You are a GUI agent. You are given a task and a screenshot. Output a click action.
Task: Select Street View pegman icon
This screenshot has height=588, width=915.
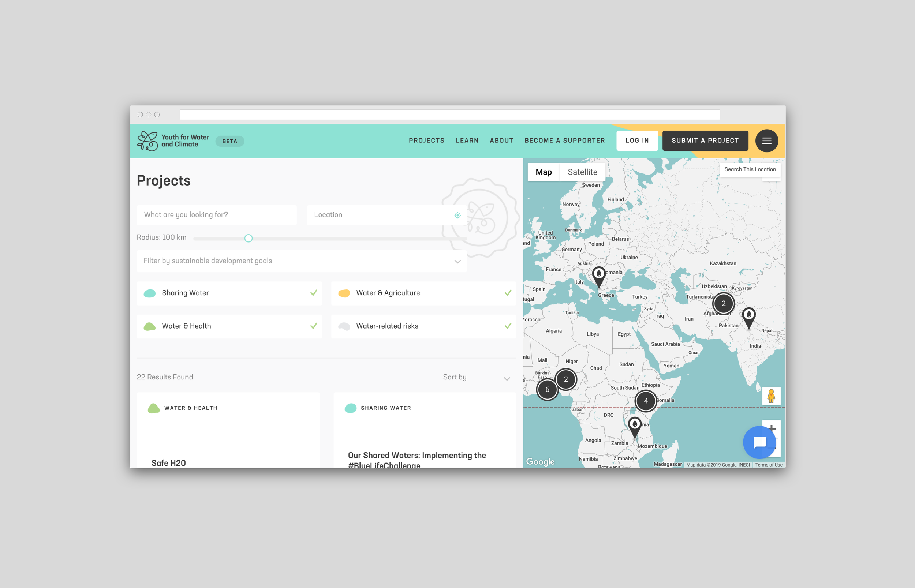771,396
